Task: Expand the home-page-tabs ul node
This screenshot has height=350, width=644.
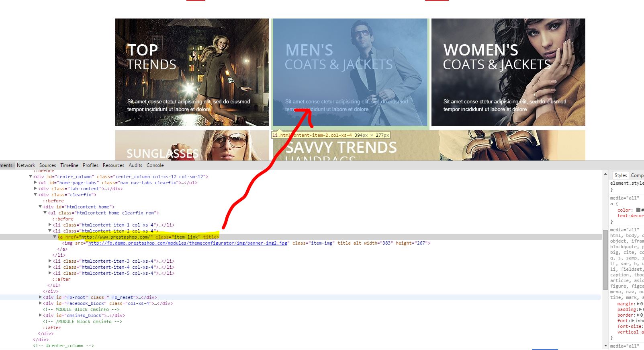Action: pyautogui.click(x=36, y=183)
